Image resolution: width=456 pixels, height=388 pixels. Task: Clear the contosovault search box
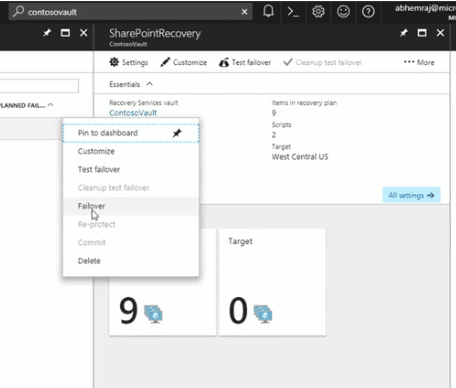(x=244, y=12)
